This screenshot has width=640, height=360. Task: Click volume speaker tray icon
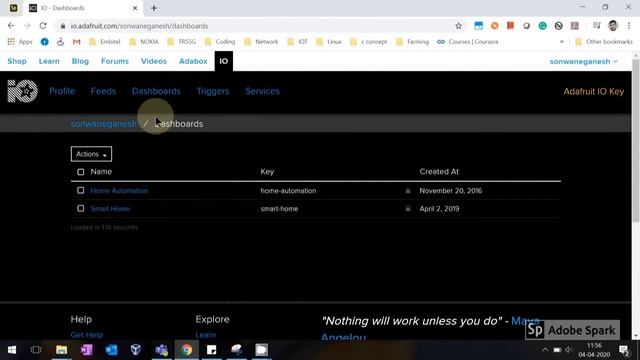point(569,350)
